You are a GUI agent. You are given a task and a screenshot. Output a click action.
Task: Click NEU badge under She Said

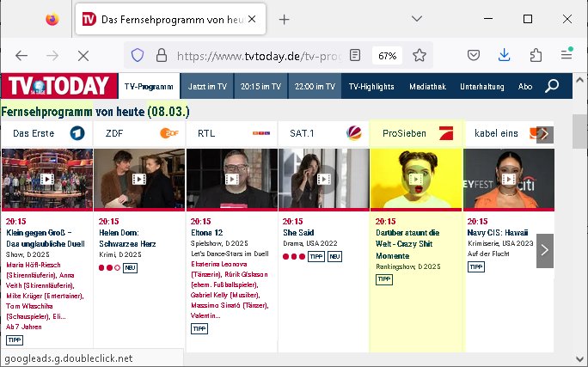335,256
